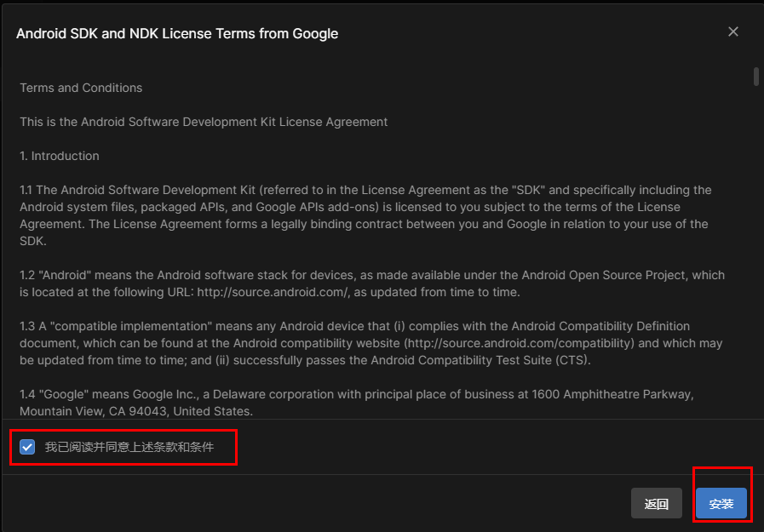Close the license terms dialog
Screen dimensions: 764x532
click(x=732, y=32)
